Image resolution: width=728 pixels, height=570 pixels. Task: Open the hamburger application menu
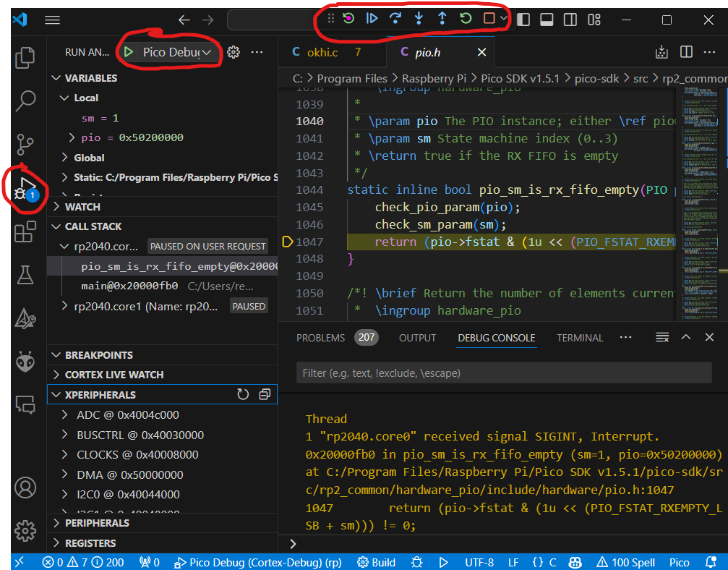tap(52, 20)
